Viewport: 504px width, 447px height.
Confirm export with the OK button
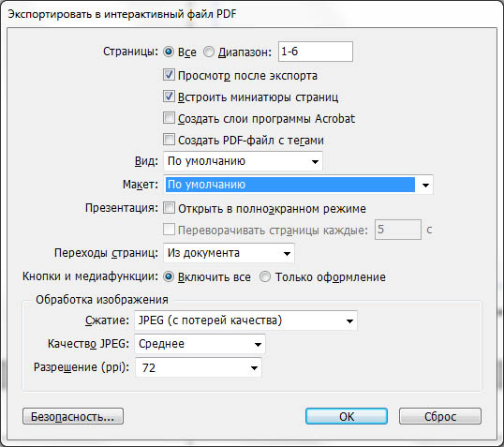point(347,416)
